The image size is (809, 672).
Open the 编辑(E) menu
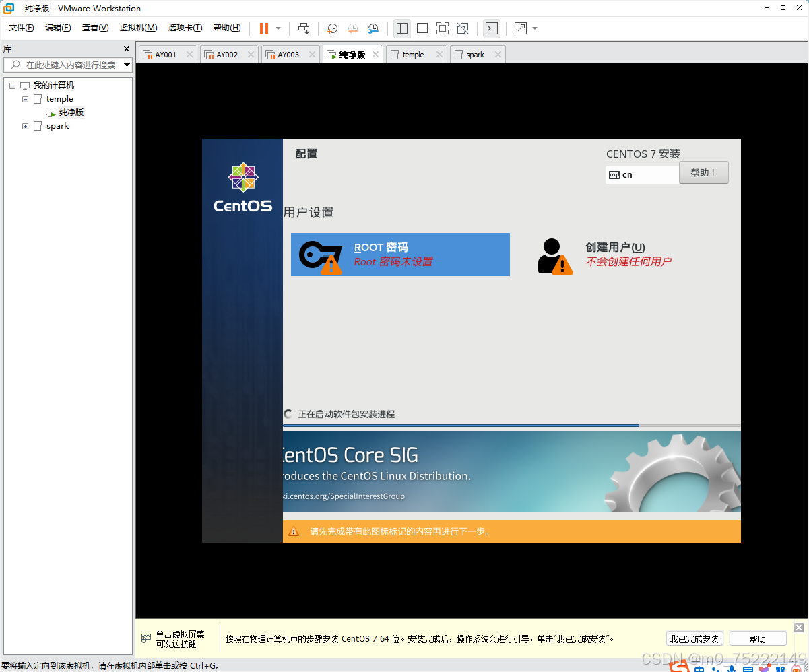click(58, 28)
